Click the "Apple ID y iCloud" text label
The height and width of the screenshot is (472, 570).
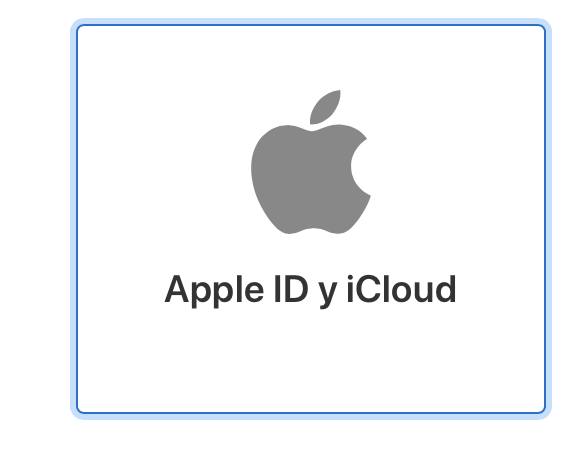(x=310, y=290)
